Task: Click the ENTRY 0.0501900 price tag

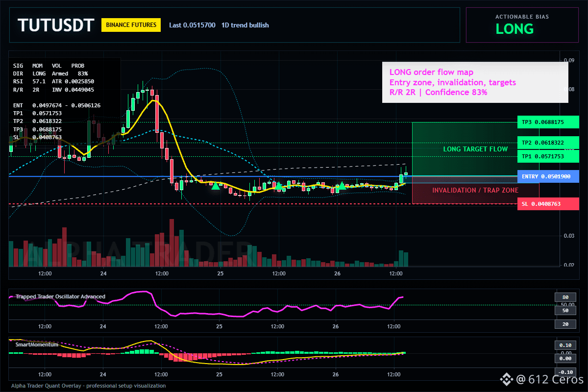Action: 548,176
